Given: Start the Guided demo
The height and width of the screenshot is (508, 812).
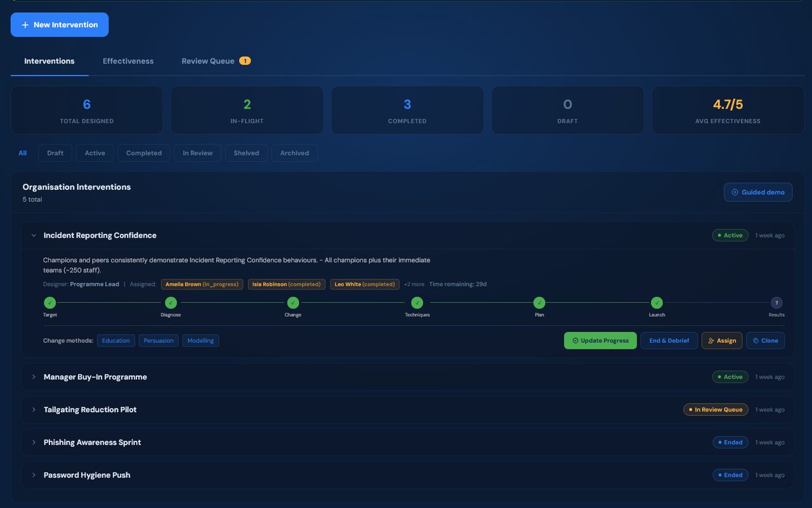Looking at the screenshot, I should (758, 192).
